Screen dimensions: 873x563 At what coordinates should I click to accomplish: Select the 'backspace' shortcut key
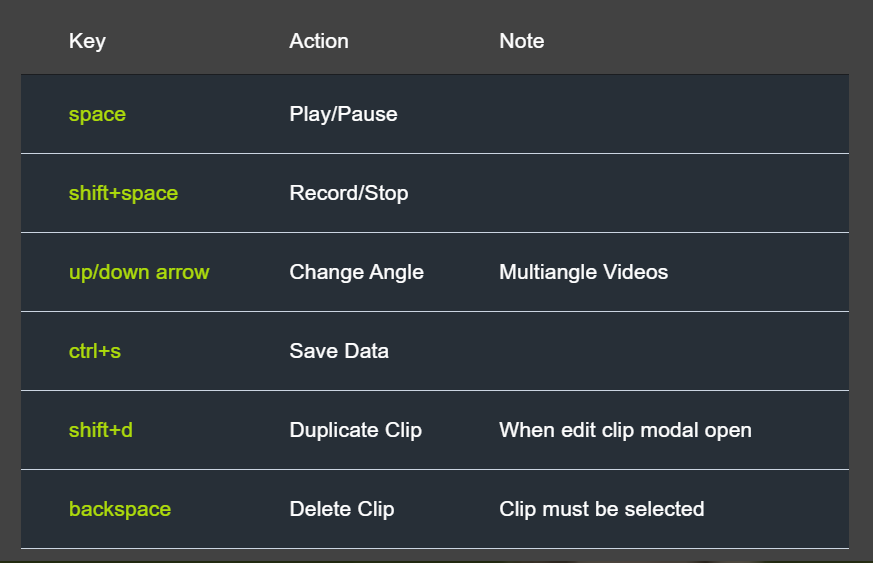pyautogui.click(x=120, y=510)
